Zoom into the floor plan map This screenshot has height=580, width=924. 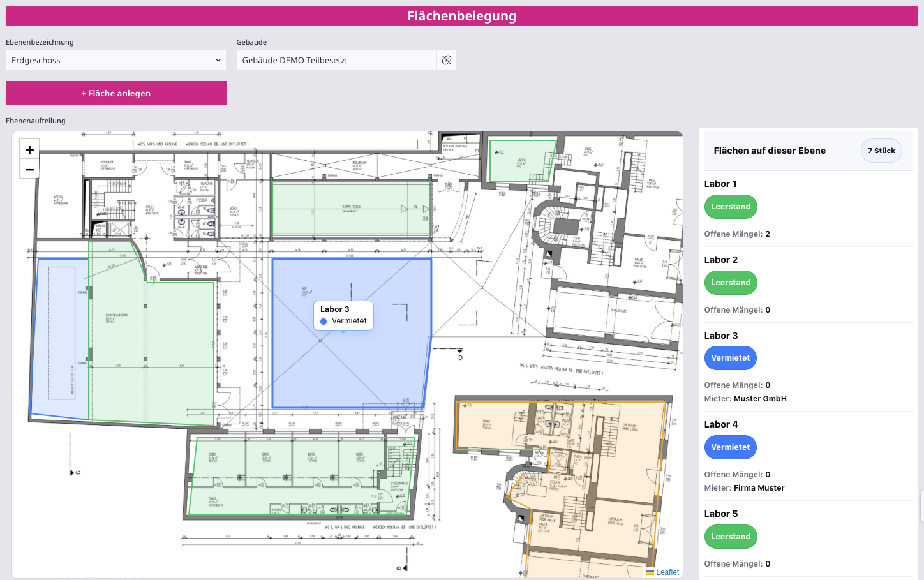29,149
